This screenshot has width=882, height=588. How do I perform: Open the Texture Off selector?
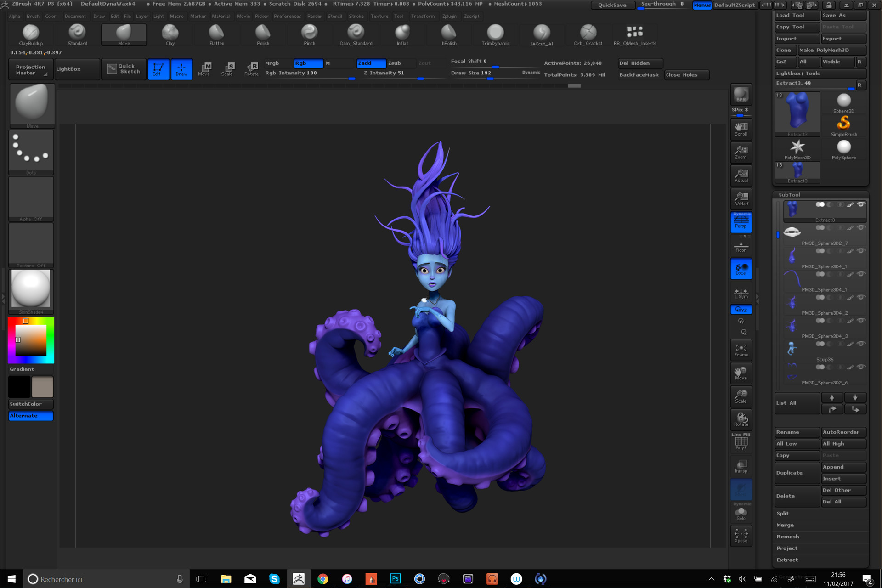click(31, 245)
